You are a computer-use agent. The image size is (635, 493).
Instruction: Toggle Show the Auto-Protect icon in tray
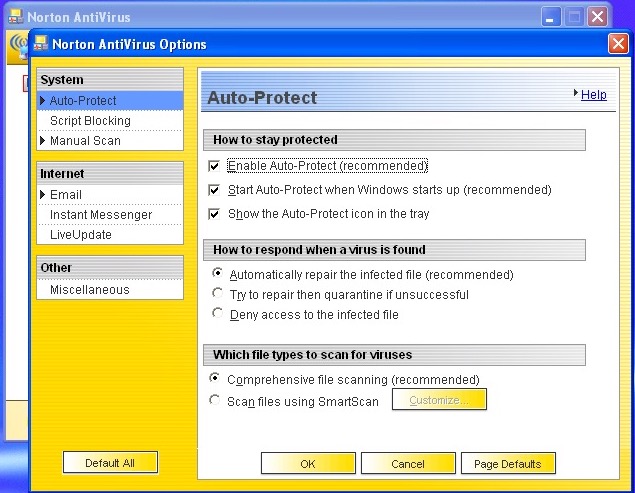point(214,214)
